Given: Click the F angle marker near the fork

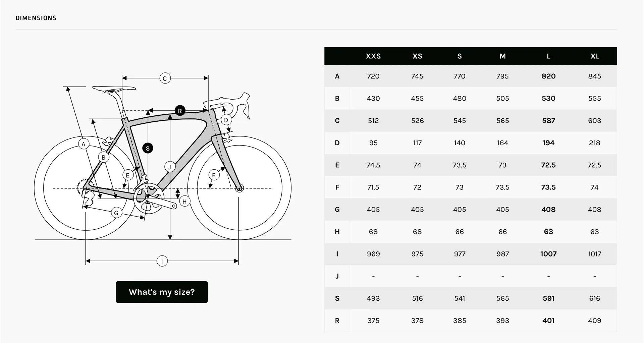Looking at the screenshot, I should tap(214, 175).
